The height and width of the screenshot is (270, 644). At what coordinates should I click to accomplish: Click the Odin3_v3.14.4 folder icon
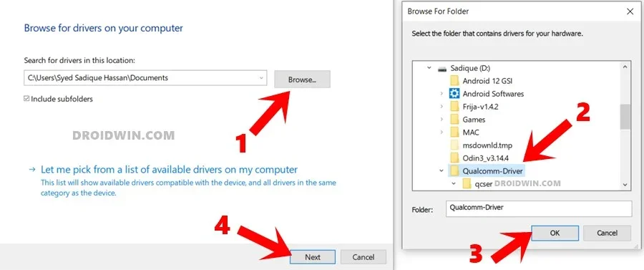click(454, 158)
